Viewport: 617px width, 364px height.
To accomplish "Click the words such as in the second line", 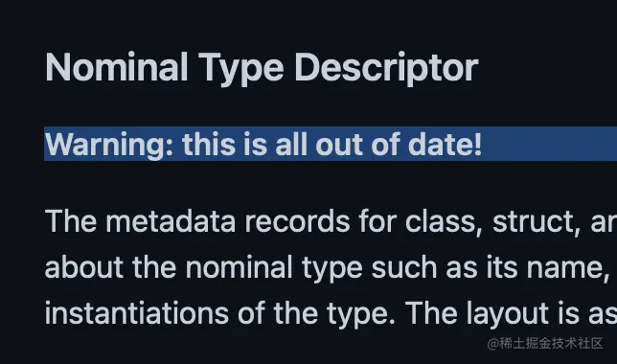I will [x=424, y=267].
